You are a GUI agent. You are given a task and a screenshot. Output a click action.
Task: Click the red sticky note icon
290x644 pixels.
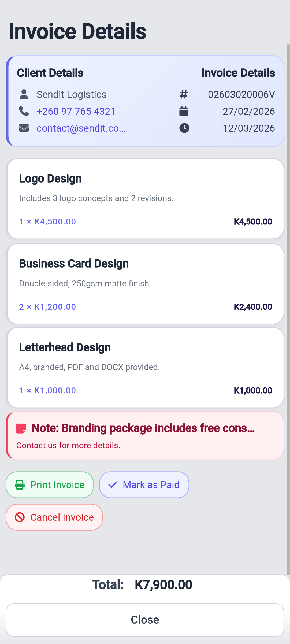click(21, 428)
